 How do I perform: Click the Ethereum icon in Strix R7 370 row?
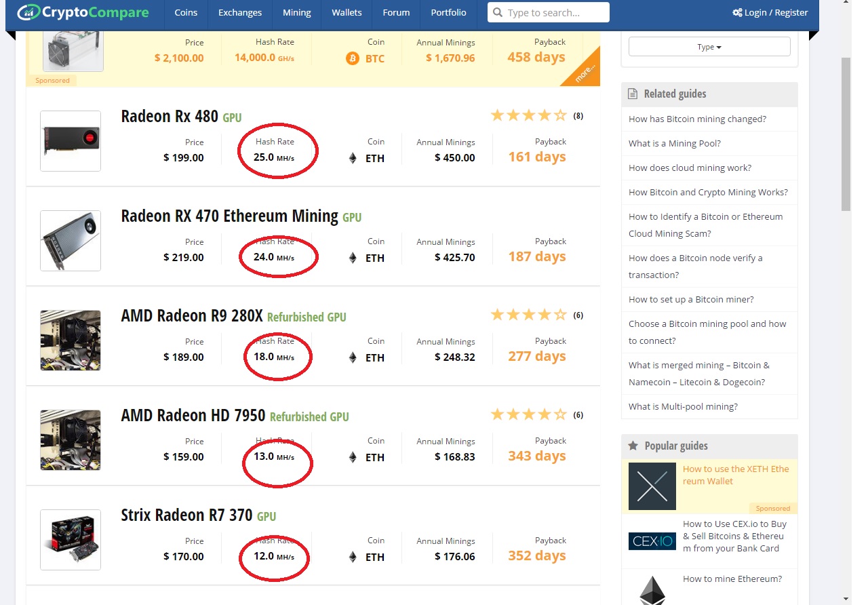pos(352,557)
